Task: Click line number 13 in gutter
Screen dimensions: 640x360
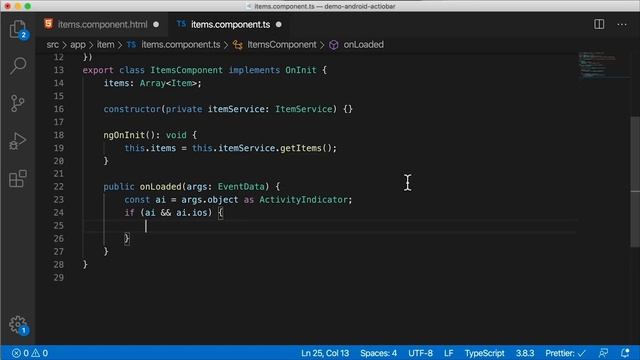Action: point(59,70)
